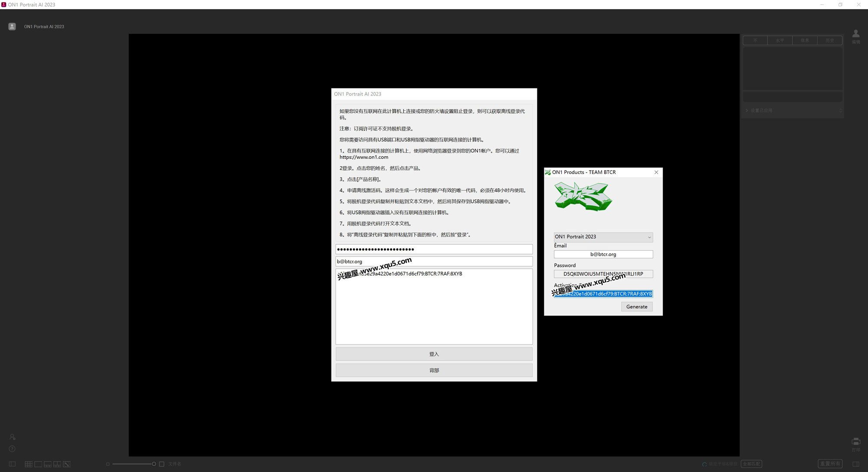Image resolution: width=868 pixels, height=472 pixels.
Task: Click the ON1 Portrait AI module icon at top left
Action: tap(12, 26)
